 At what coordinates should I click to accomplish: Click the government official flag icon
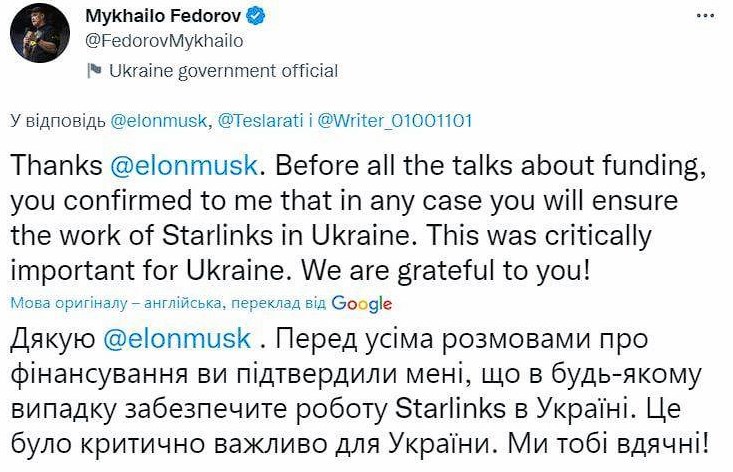coord(93,71)
